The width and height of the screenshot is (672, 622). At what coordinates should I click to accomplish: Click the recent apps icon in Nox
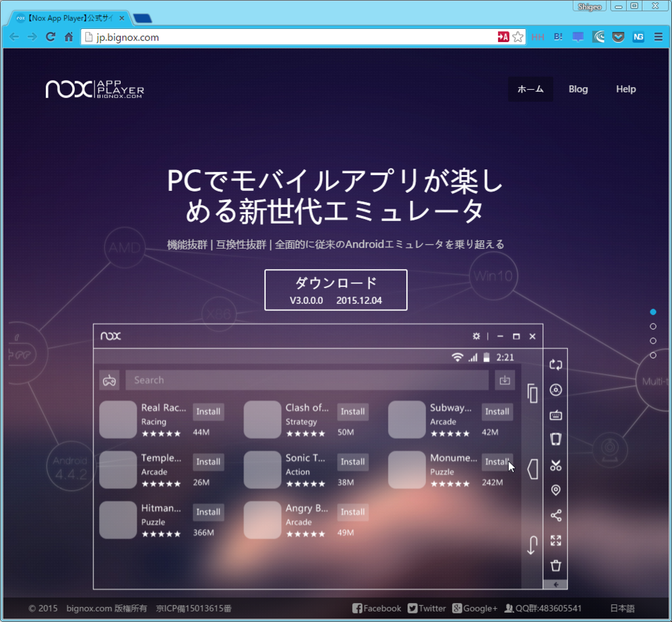[532, 393]
